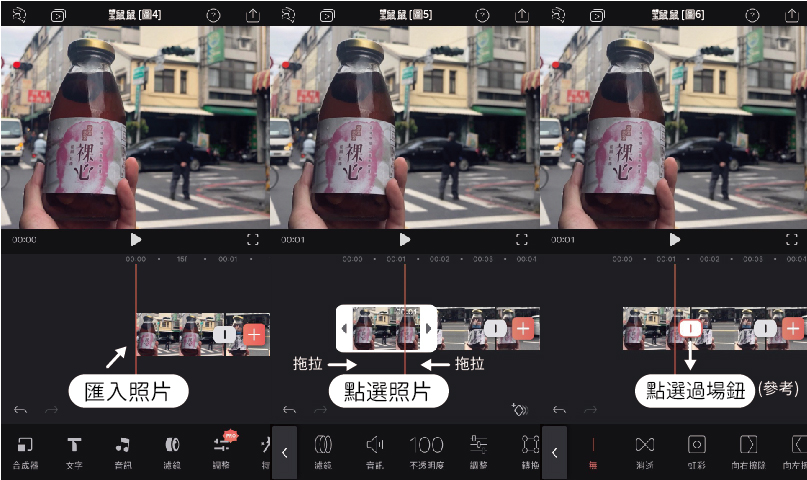The height and width of the screenshot is (480, 807).
Task: Undo the last action in the 圖5 panel
Action: pyautogui.click(x=290, y=410)
